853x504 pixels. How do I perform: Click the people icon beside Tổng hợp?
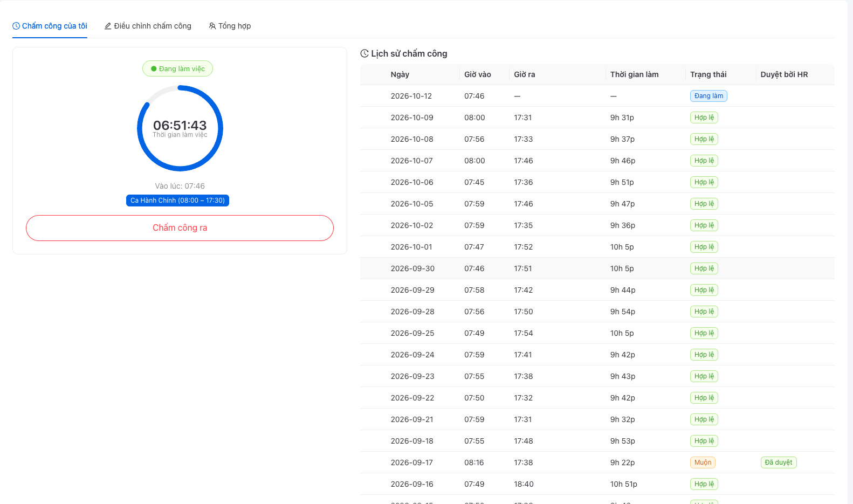pyautogui.click(x=212, y=26)
